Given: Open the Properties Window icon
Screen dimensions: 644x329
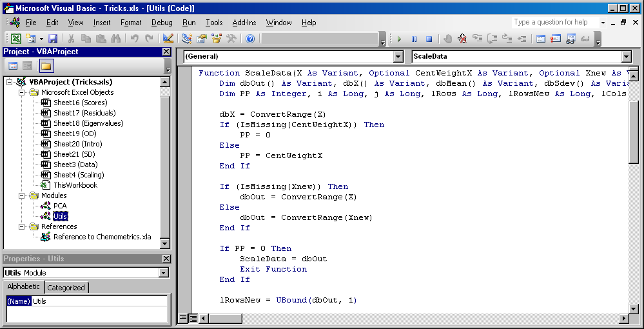Looking at the screenshot, I should click(201, 39).
